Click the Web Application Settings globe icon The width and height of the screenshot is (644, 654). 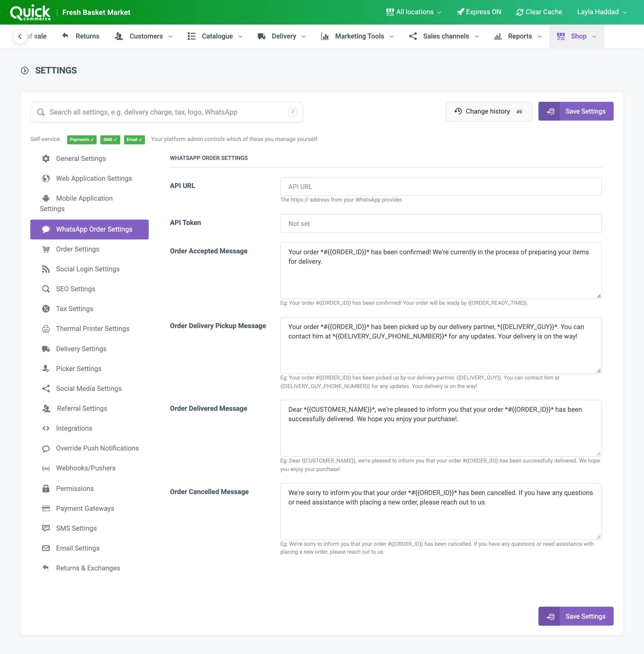[x=46, y=179]
